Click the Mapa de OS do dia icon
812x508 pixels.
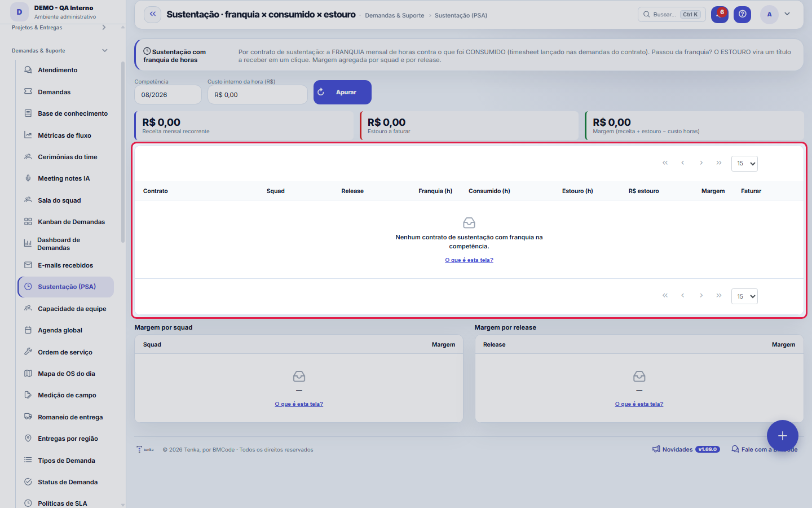(x=28, y=373)
